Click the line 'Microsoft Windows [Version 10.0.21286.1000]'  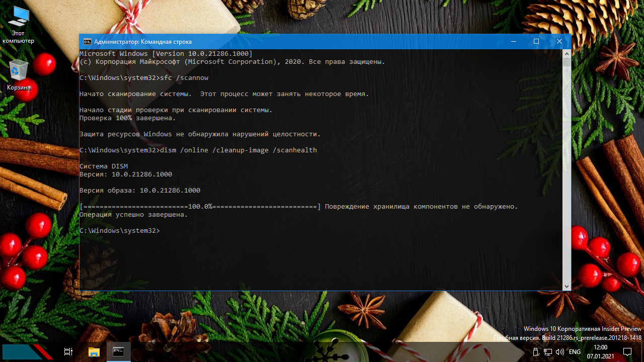coord(166,54)
